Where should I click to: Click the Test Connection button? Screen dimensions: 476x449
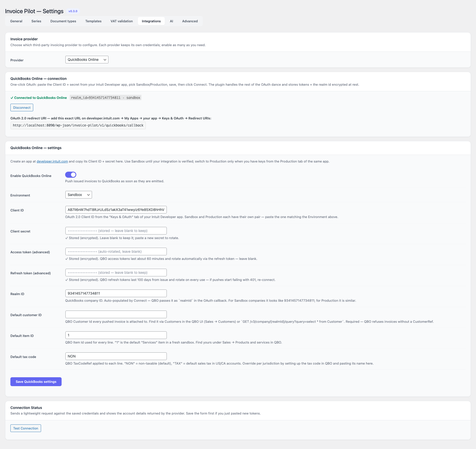point(26,428)
